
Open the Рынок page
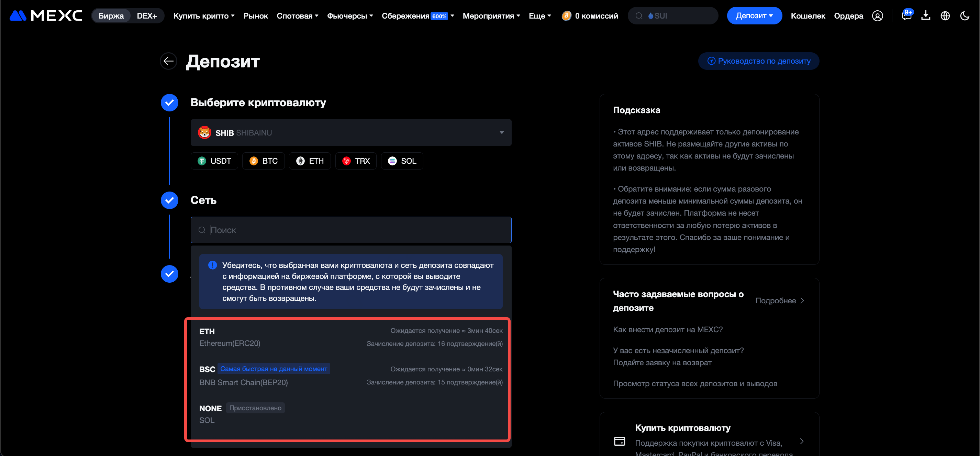(256, 15)
